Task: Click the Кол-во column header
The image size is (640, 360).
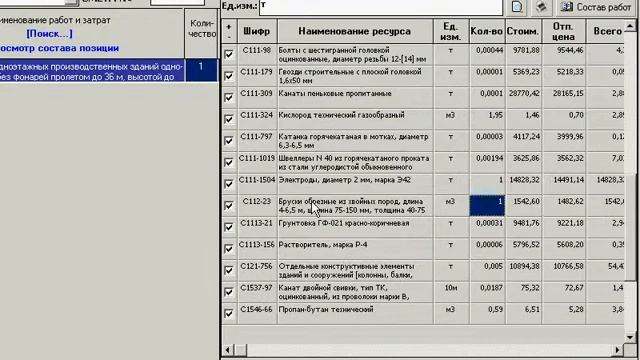Action: click(x=487, y=31)
